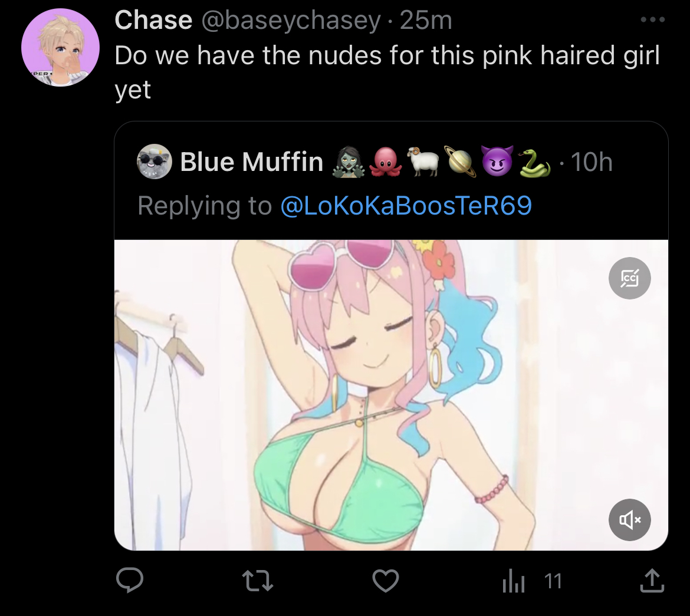Open the 25m tweet timestamp
The height and width of the screenshot is (616, 690).
click(426, 20)
